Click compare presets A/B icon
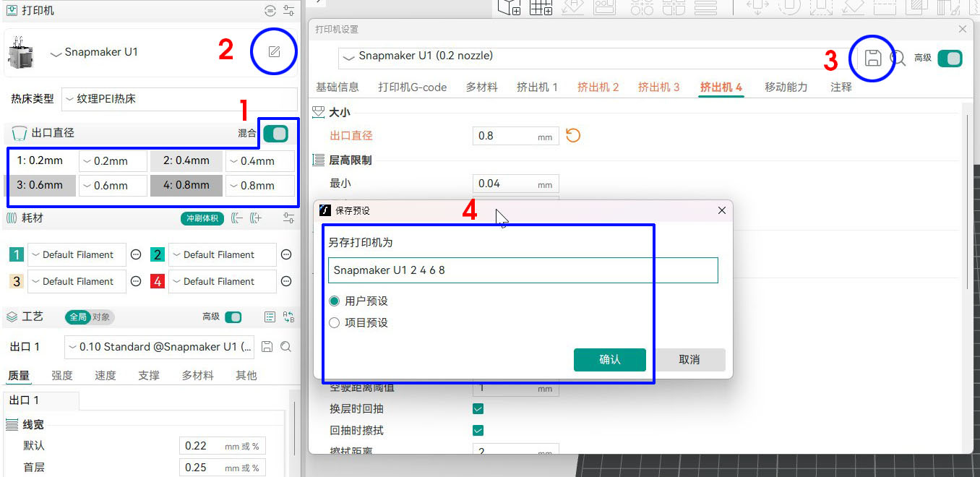Image resolution: width=980 pixels, height=477 pixels. 289,317
